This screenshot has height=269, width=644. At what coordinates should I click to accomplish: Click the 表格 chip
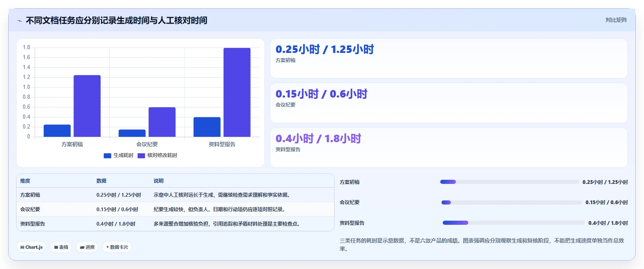61,247
